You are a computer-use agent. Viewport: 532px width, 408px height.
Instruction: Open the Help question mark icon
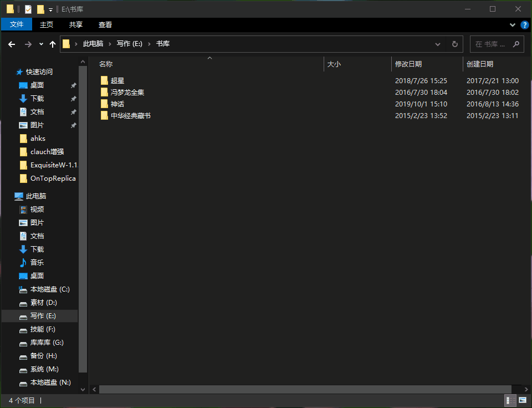click(524, 25)
